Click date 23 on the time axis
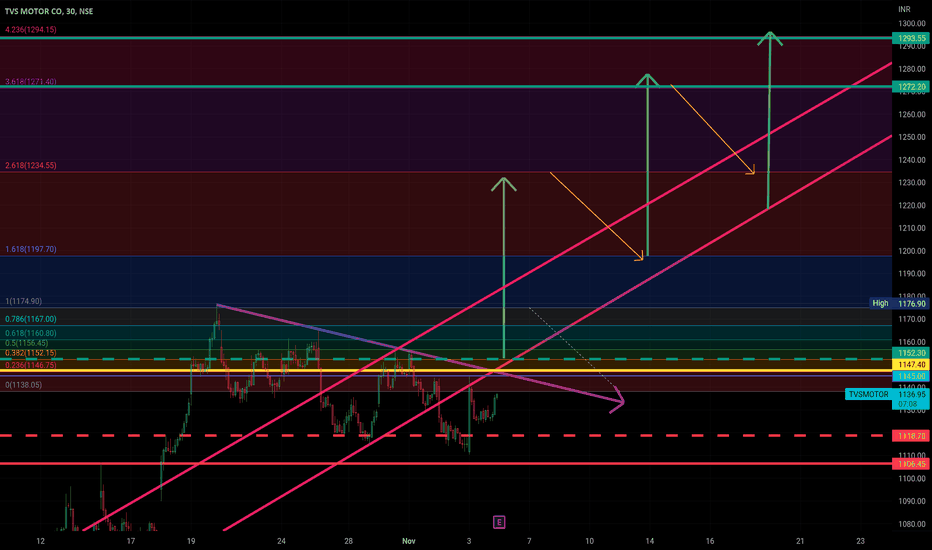The height and width of the screenshot is (550, 932). click(860, 541)
